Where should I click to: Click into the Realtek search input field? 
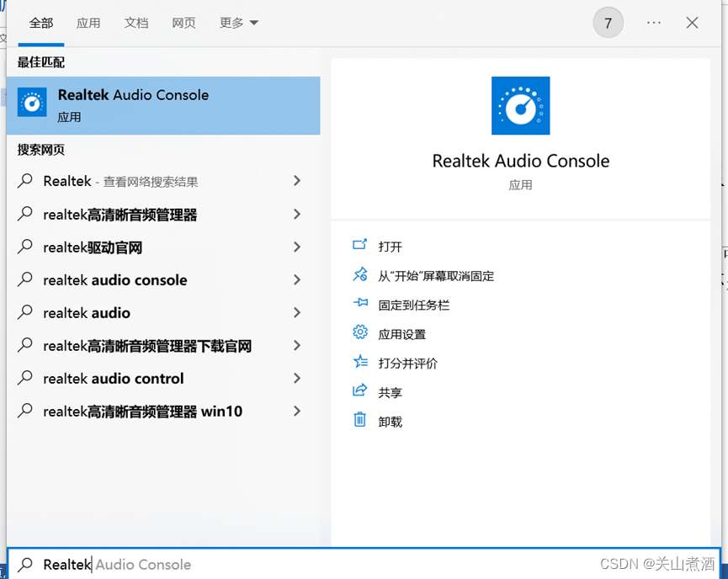coord(364,564)
